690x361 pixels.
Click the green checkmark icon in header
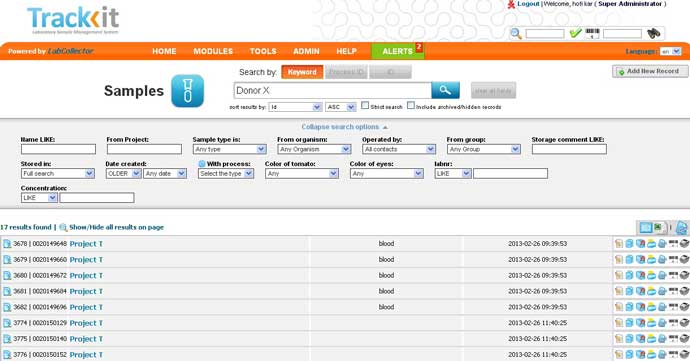575,33
